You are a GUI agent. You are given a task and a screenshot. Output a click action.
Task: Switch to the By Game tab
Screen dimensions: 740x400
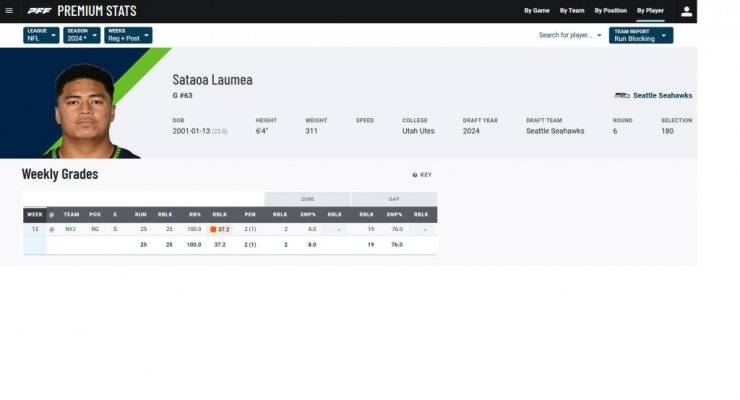point(537,10)
